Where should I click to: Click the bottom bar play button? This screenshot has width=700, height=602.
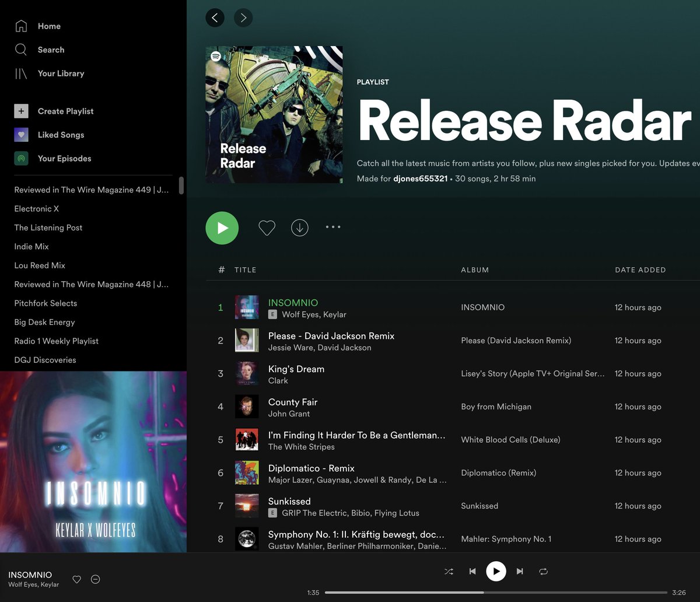point(496,572)
